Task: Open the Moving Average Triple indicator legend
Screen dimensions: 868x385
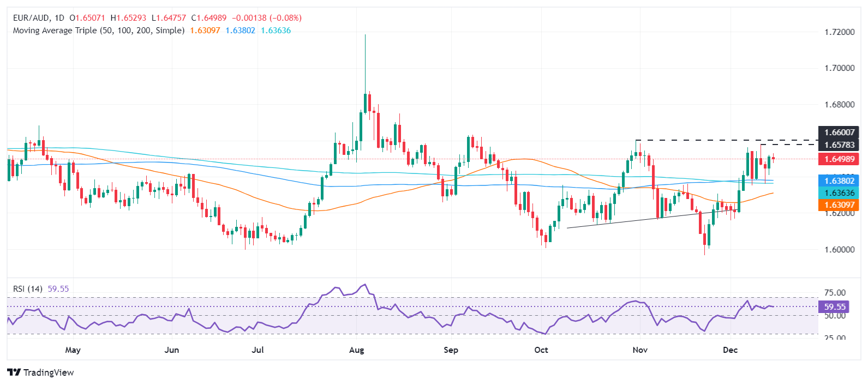Action: click(x=98, y=31)
